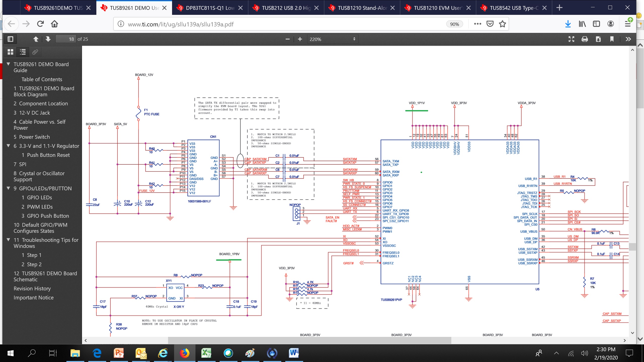This screenshot has width=644, height=362.
Task: Open Windows Start menu
Action: pos(10,353)
